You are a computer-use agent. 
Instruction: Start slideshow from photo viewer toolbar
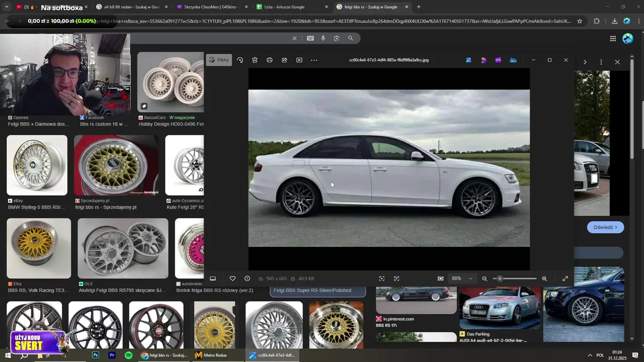tap(299, 60)
